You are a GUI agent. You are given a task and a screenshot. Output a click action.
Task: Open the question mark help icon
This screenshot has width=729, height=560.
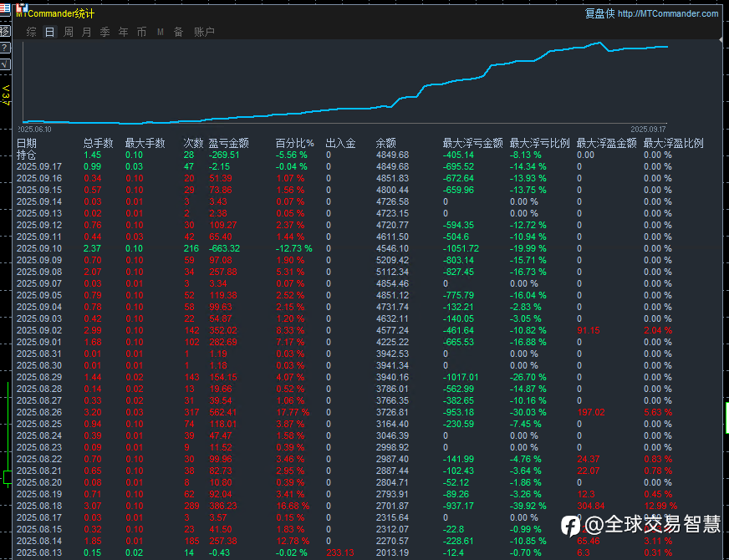click(5, 48)
